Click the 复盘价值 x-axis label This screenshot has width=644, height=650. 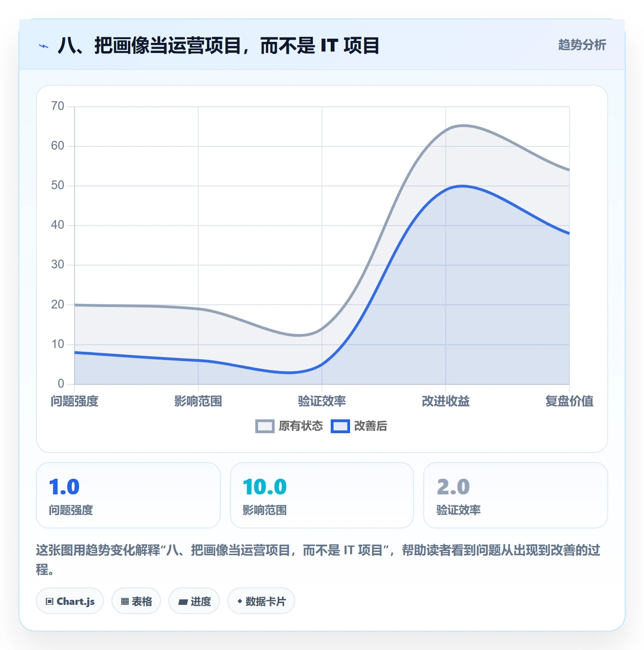(569, 401)
